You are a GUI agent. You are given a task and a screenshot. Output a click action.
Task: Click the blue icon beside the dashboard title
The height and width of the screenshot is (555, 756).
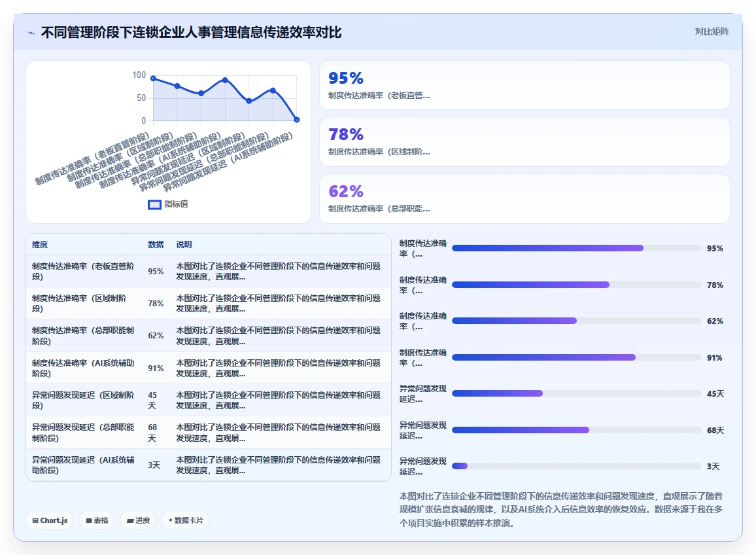[31, 33]
